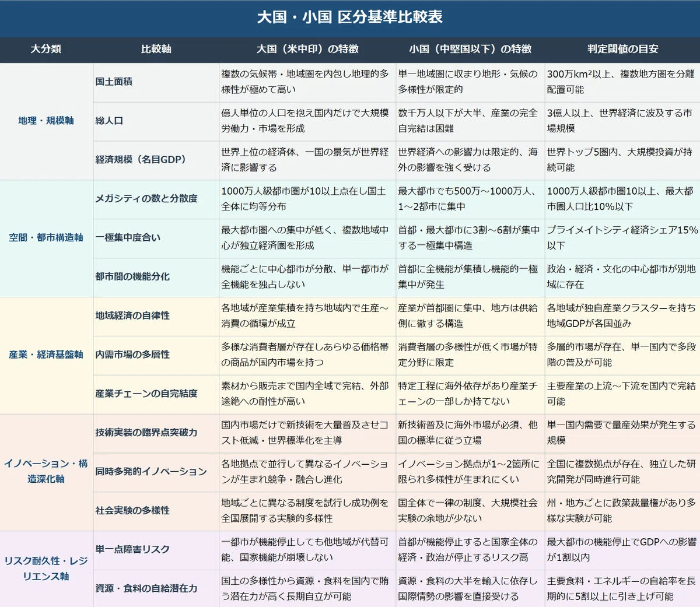Select threshold cell starting 3億人以上
This screenshot has height=607, width=700.
point(622,121)
